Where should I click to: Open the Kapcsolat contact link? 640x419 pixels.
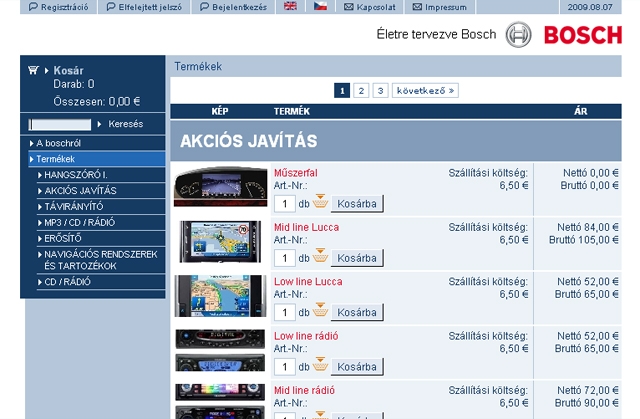click(x=370, y=7)
